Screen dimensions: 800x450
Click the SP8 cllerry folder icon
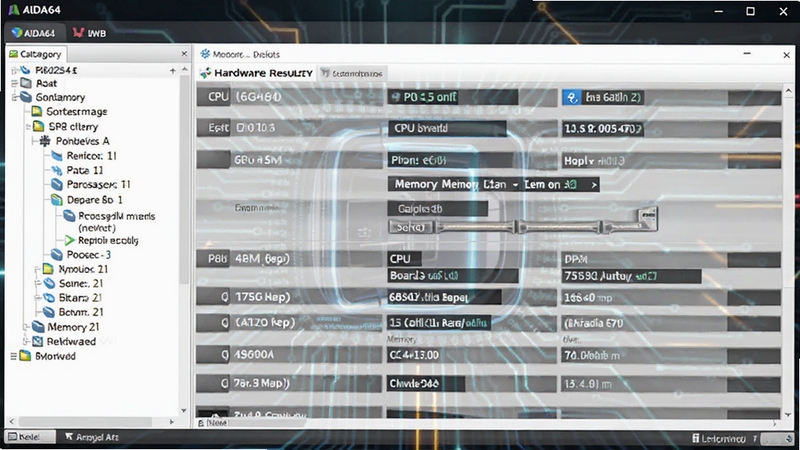pos(39,126)
